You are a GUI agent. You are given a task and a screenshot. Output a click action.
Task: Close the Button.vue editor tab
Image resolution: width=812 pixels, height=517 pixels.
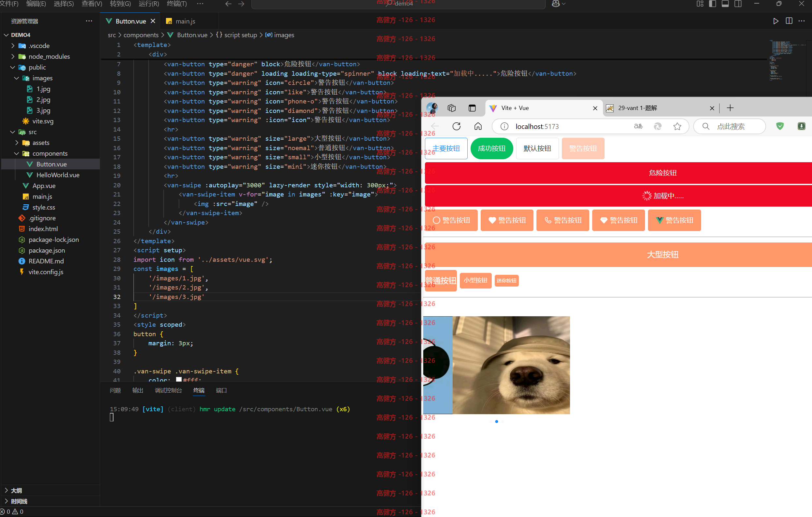coord(153,21)
